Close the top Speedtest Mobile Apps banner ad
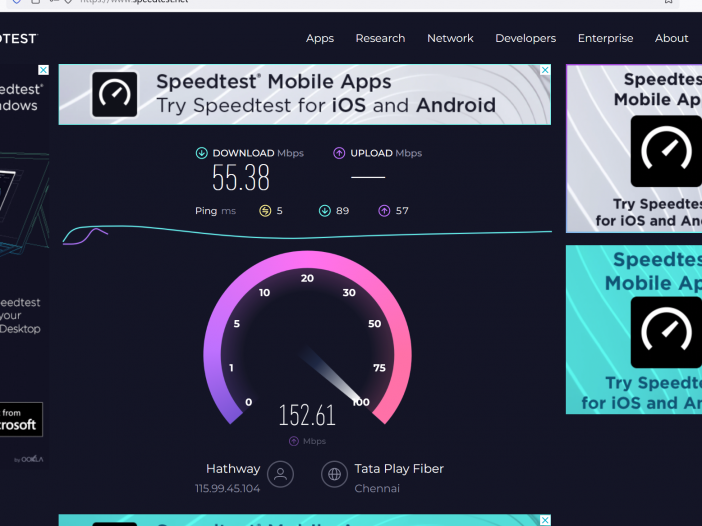 click(x=545, y=70)
